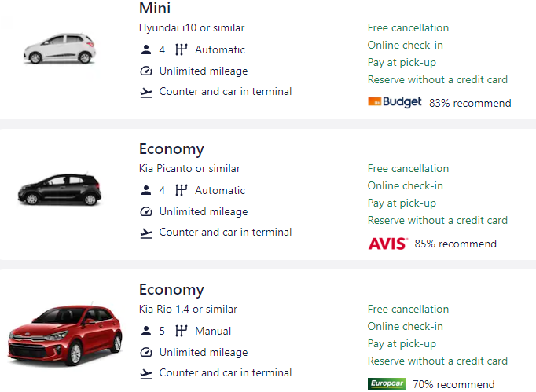The height and width of the screenshot is (392, 536).
Task: Click the Budget company logo
Action: coord(395,102)
